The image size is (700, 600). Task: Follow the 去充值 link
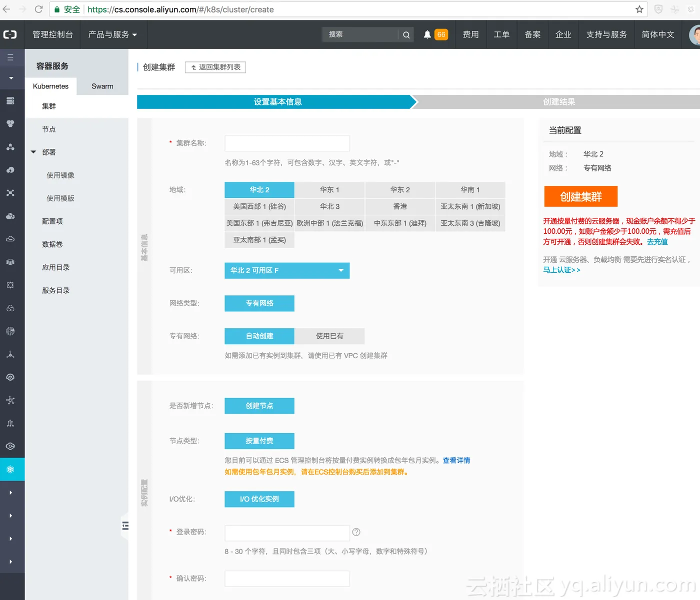pos(657,242)
